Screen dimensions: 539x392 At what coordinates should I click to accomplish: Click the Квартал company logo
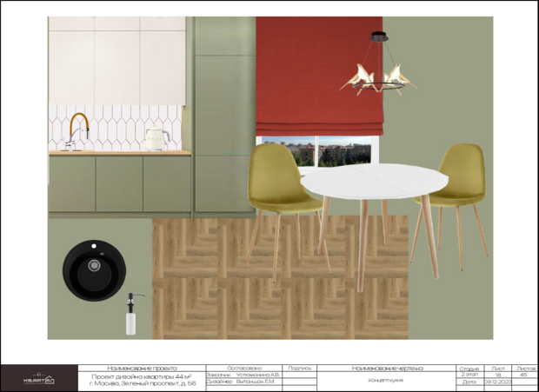point(39,378)
